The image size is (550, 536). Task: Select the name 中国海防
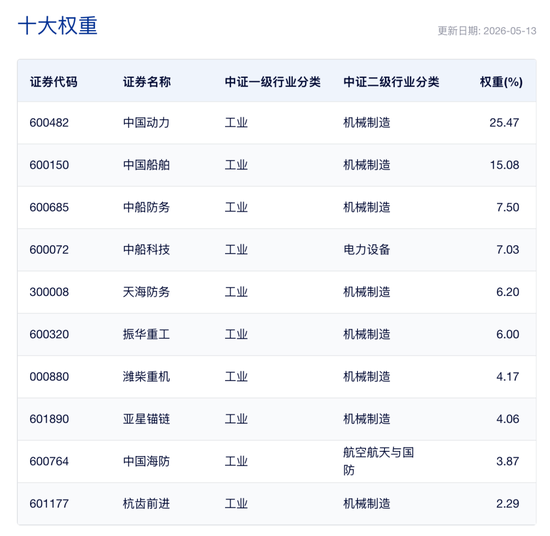[146, 461]
